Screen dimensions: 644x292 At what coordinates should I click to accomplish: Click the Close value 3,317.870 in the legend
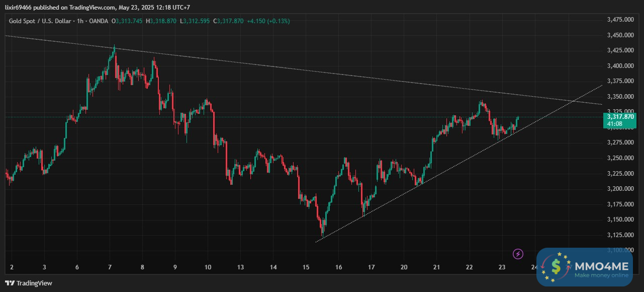point(230,21)
